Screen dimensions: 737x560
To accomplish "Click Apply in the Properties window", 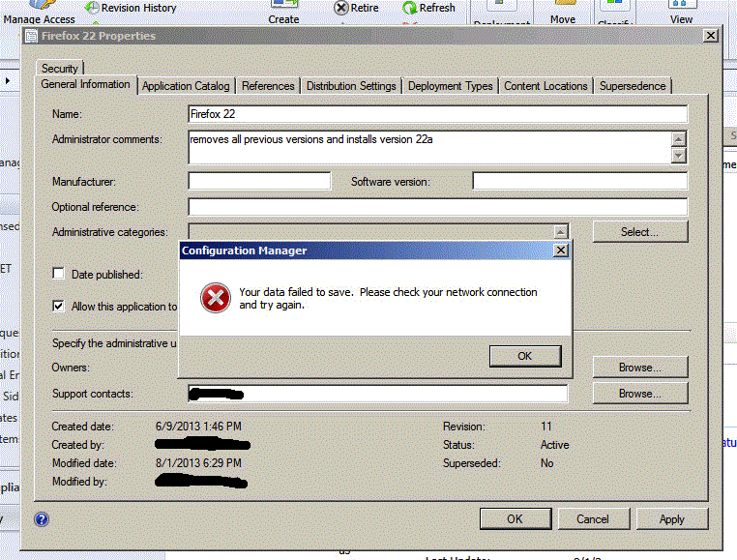I will point(671,519).
